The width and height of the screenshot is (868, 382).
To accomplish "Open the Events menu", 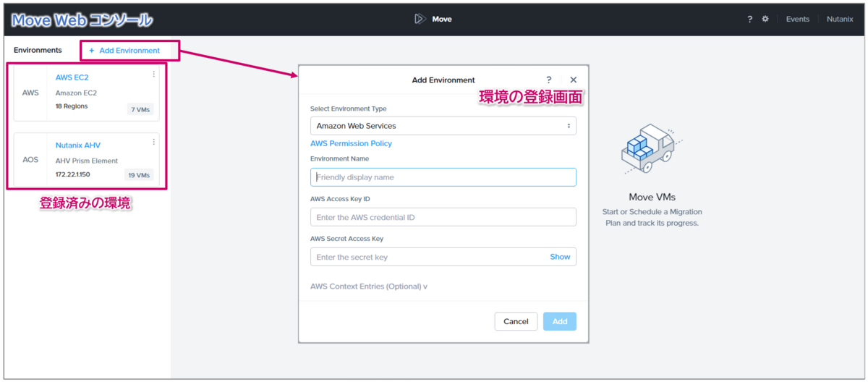I will point(798,19).
